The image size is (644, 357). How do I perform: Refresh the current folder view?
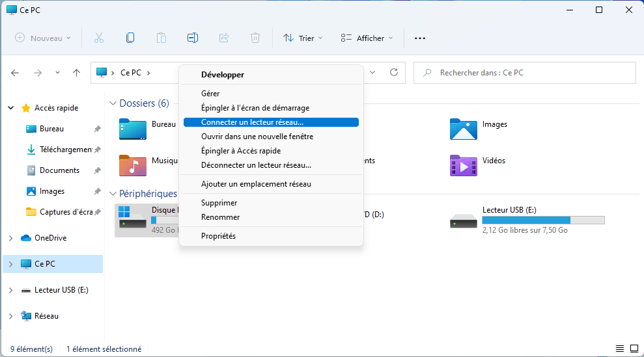tap(393, 73)
